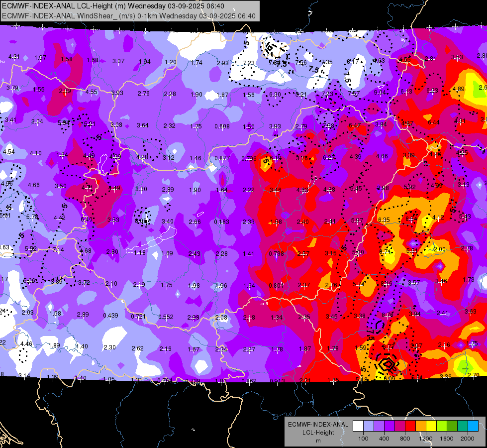487x448 pixels.
Task: Click the wind shear value '1.20'
Action: 171,62
